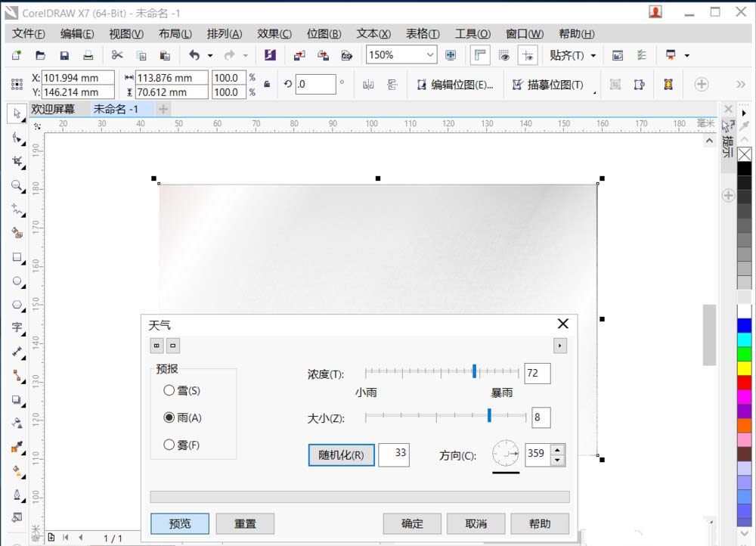
Task: Click the Import icon on the standard toolbar
Action: (x=298, y=54)
